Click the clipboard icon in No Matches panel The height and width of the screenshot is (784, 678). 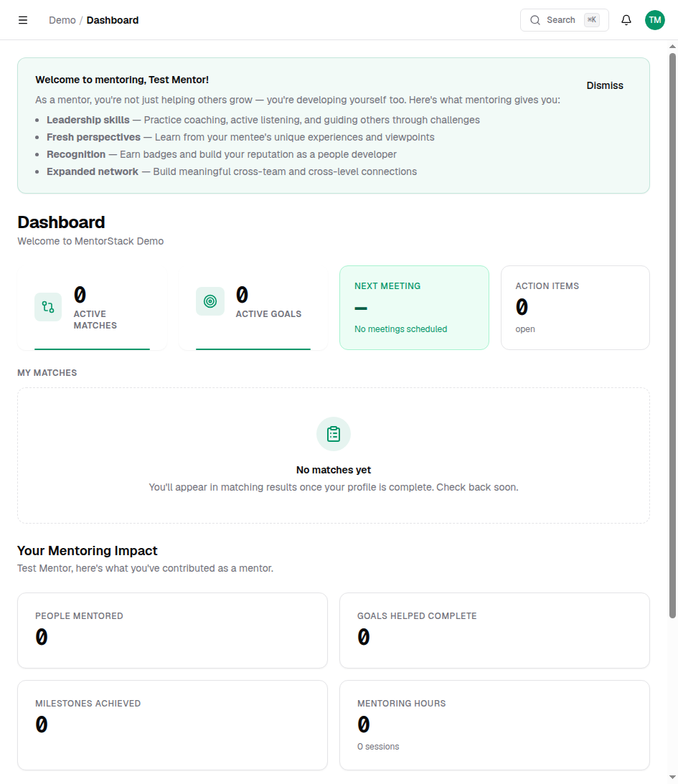pyautogui.click(x=333, y=433)
